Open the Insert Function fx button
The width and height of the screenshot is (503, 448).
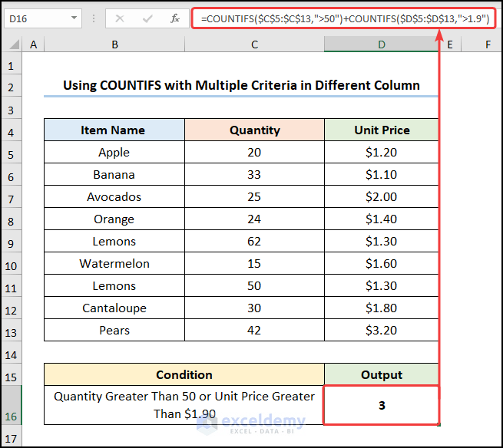click(x=175, y=18)
